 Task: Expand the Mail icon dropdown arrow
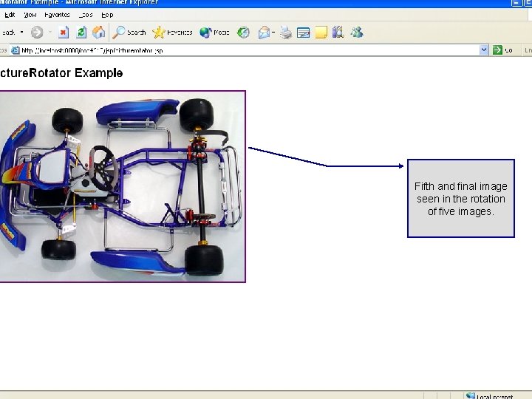[x=273, y=33]
